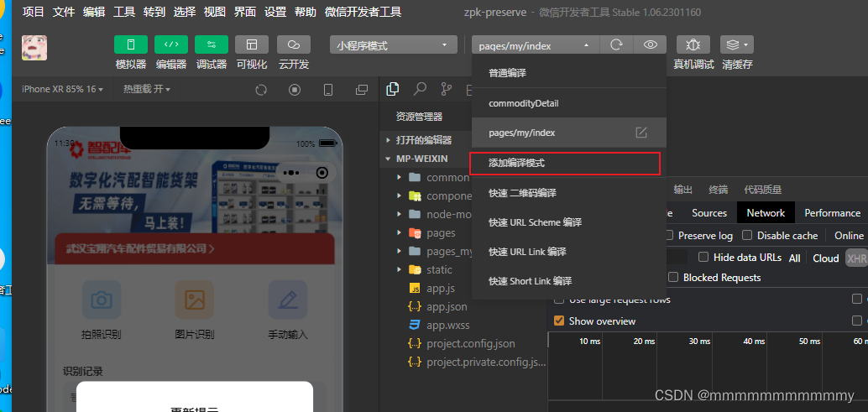
Task: Switch to the Sources tab
Action: 709,213
